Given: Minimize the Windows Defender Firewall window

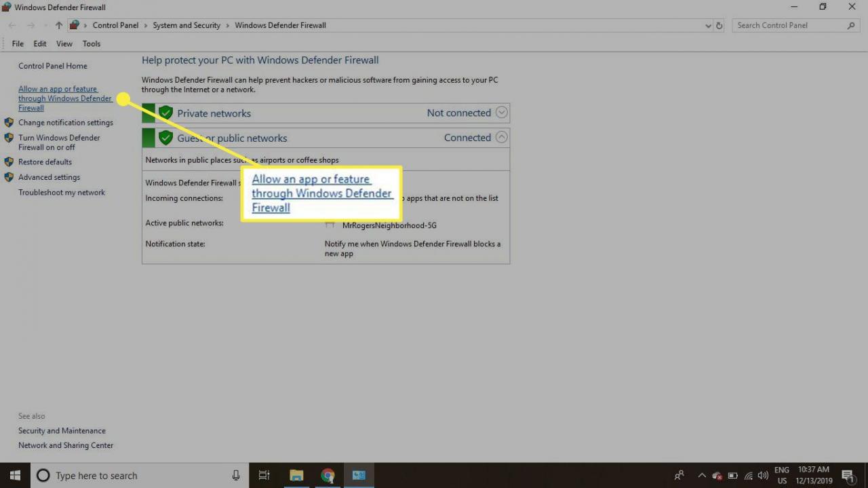Looking at the screenshot, I should click(x=793, y=7).
